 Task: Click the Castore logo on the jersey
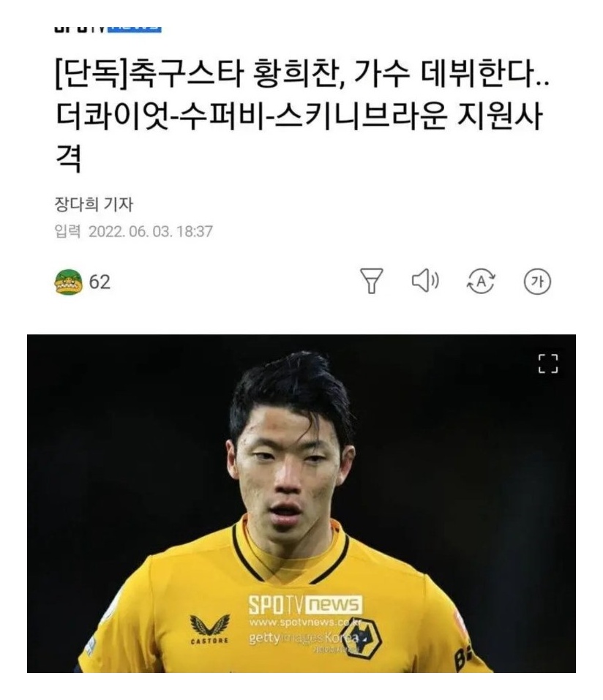[x=209, y=628]
